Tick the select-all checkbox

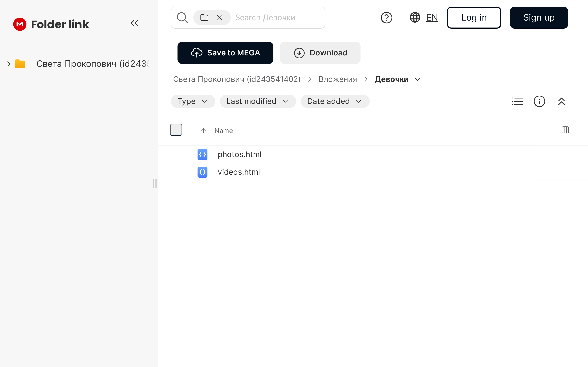(176, 130)
